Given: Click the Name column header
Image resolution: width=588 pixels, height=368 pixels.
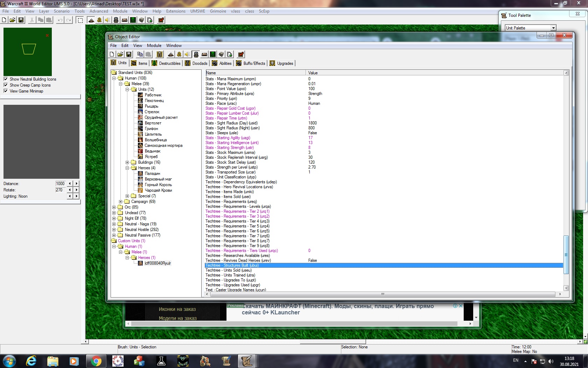Looking at the screenshot, I should (255, 73).
